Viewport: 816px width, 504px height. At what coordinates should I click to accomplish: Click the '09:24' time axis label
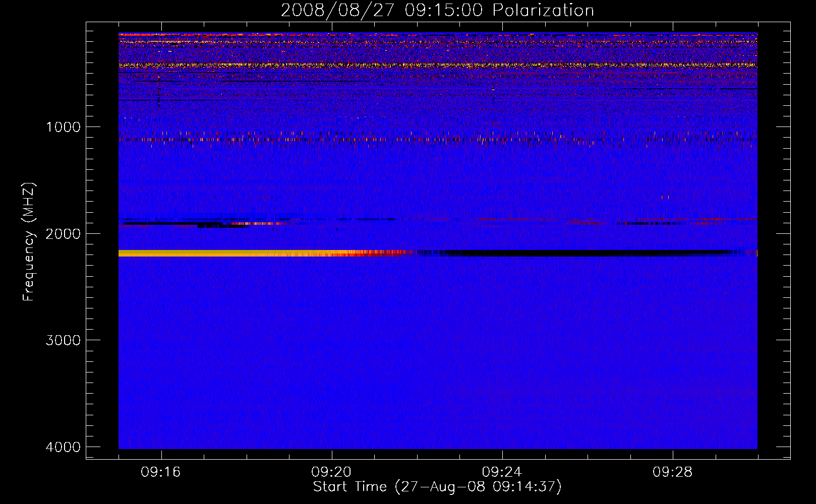tap(502, 472)
